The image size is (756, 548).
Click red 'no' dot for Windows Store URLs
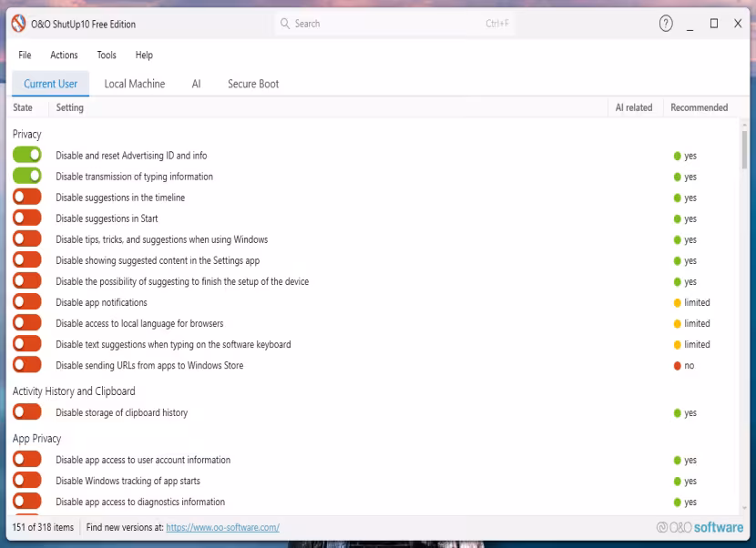[x=677, y=366]
